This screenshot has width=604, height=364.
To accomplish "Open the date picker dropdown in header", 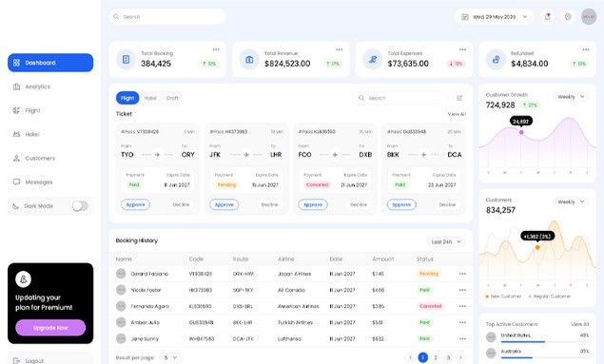I will coord(495,17).
